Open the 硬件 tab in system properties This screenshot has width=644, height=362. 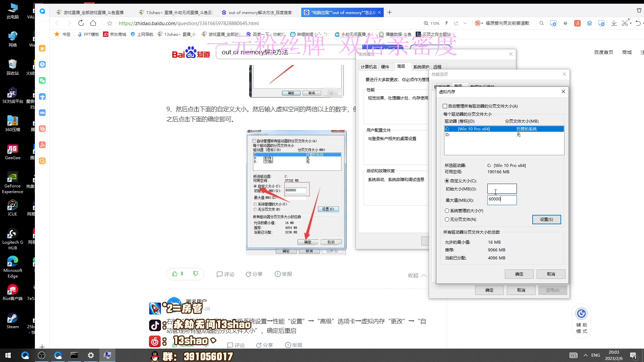tap(385, 67)
